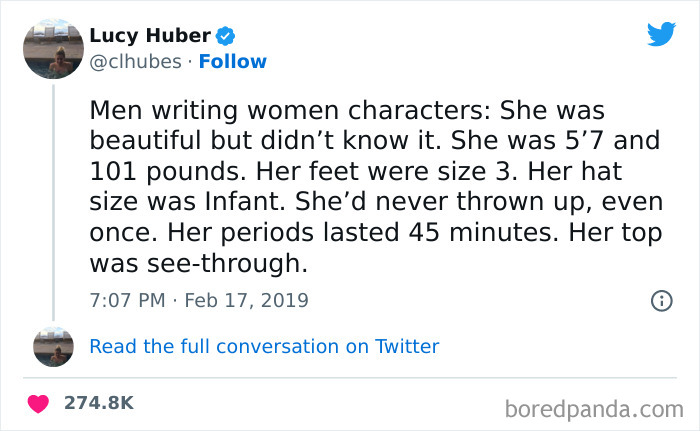Read the full conversation on Twitter
The height and width of the screenshot is (431, 700).
264,347
